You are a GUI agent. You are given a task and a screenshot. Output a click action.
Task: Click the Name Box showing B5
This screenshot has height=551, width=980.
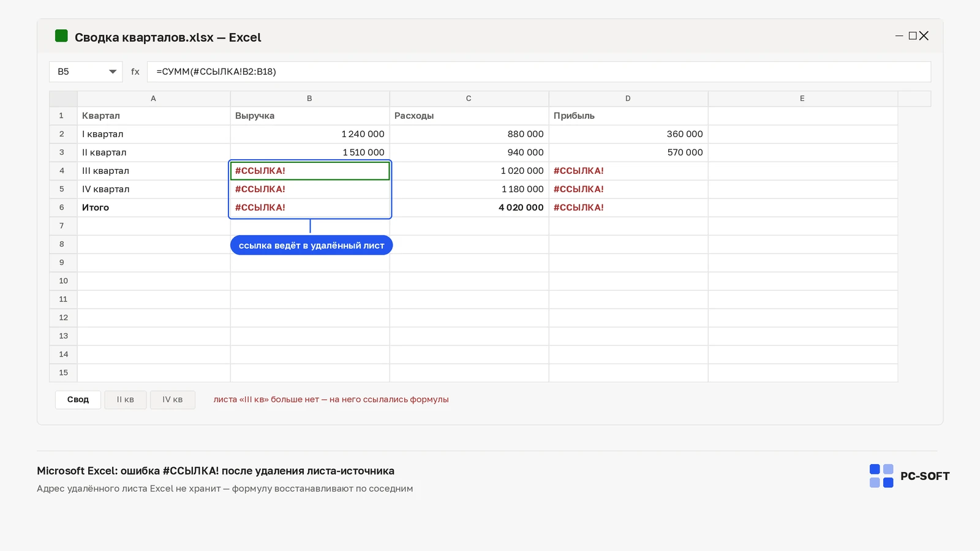pos(86,72)
